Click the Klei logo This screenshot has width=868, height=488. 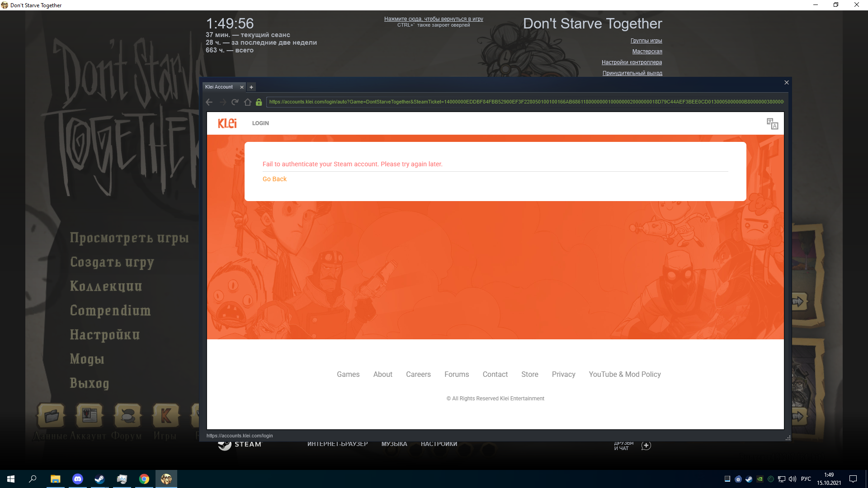(227, 123)
